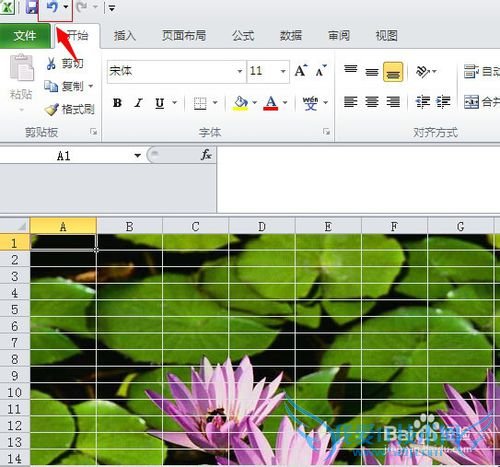The image size is (500, 467).
Task: Open the Font Color dropdown arrow
Action: (285, 102)
